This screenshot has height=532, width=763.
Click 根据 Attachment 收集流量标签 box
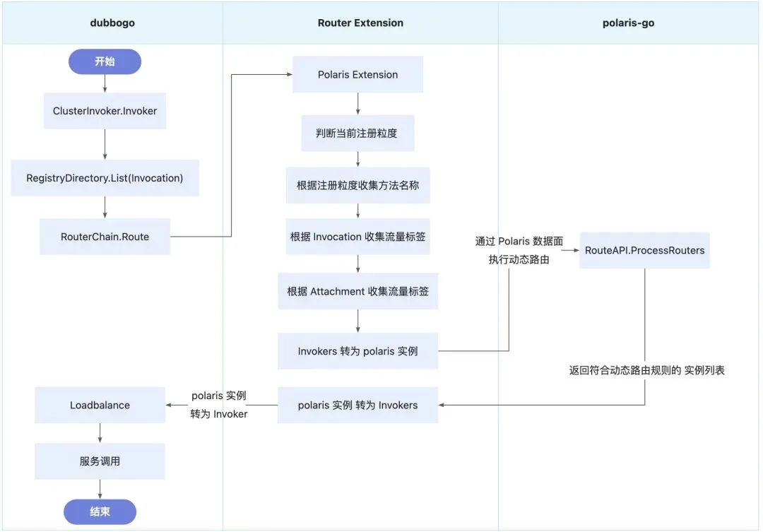(x=357, y=291)
